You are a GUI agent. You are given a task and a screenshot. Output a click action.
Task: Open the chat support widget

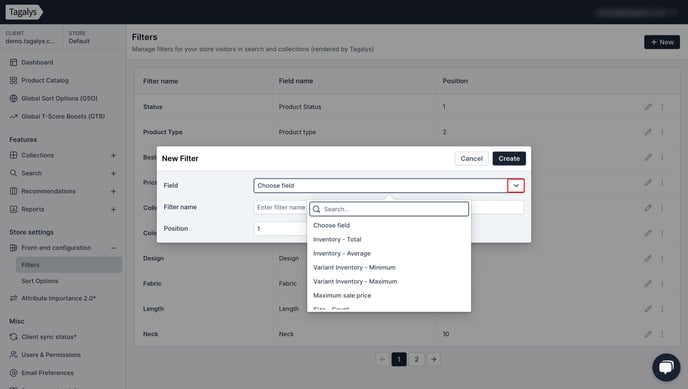[666, 367]
